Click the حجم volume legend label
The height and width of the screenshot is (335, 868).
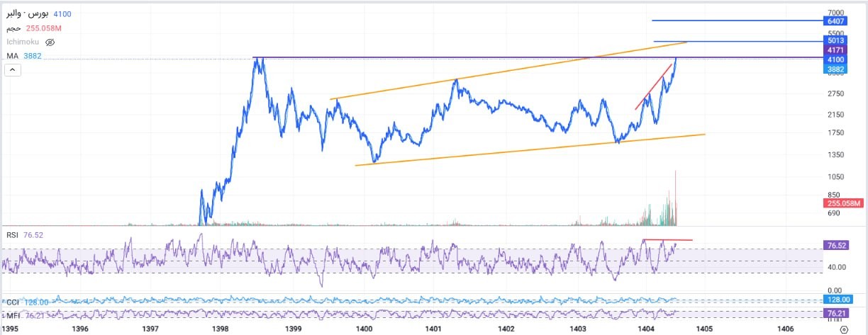click(x=13, y=28)
